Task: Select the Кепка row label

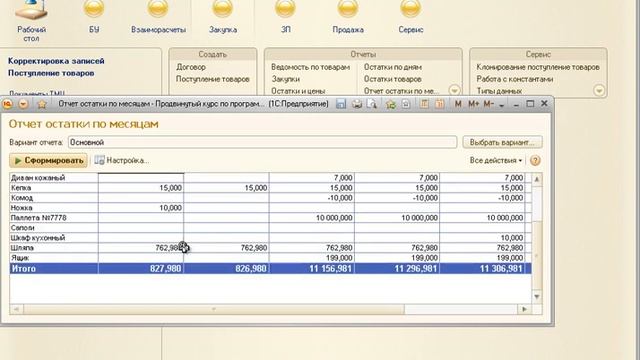Action: 21,188
